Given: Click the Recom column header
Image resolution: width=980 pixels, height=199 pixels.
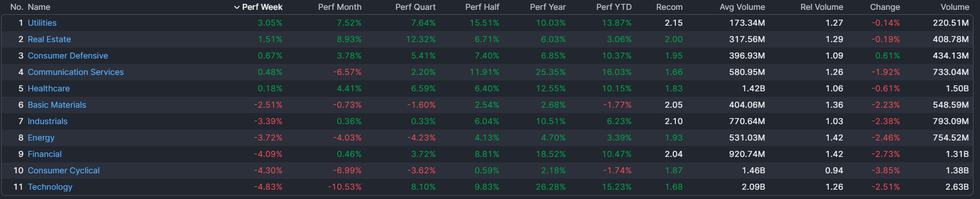Looking at the screenshot, I should click(x=669, y=7).
